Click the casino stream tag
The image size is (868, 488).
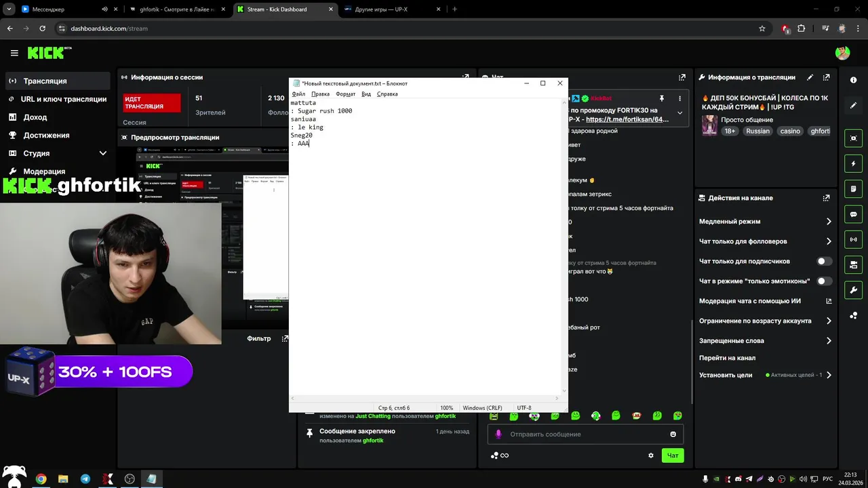pos(790,131)
